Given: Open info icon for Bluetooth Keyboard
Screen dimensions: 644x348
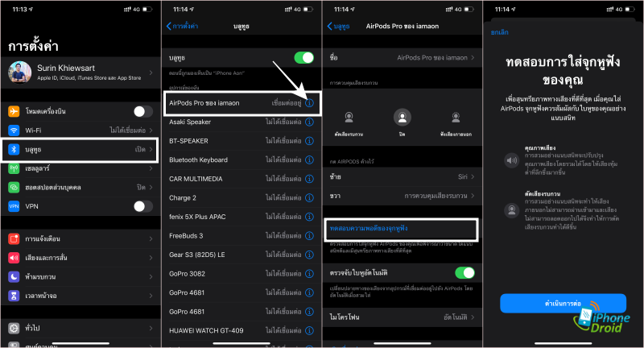Looking at the screenshot, I should (x=310, y=159).
